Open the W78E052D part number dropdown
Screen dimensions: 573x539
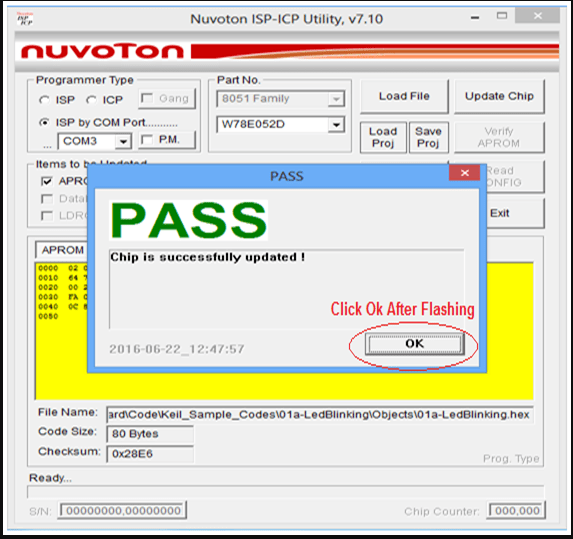click(336, 125)
